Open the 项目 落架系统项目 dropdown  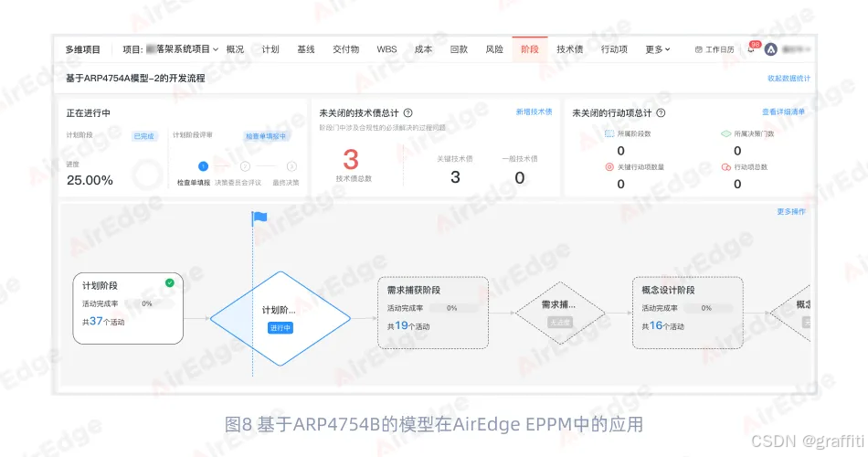pyautogui.click(x=171, y=49)
